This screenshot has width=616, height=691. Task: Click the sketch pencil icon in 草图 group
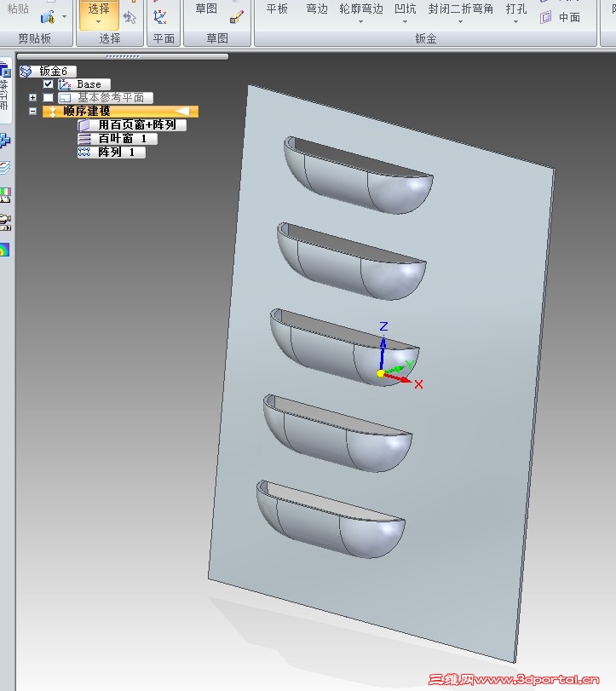tap(237, 17)
